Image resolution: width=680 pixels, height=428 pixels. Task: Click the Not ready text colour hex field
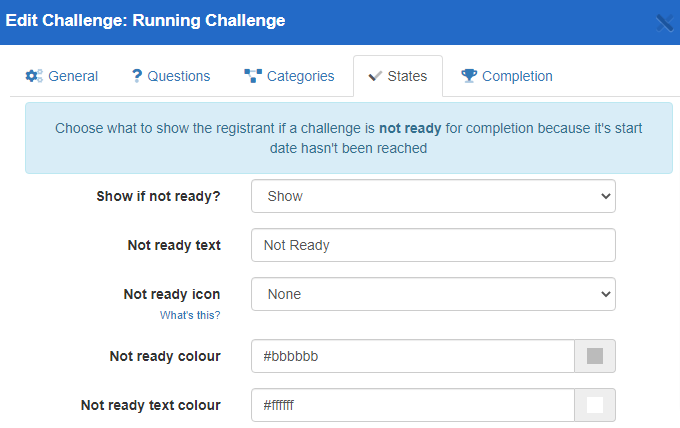[412, 405]
